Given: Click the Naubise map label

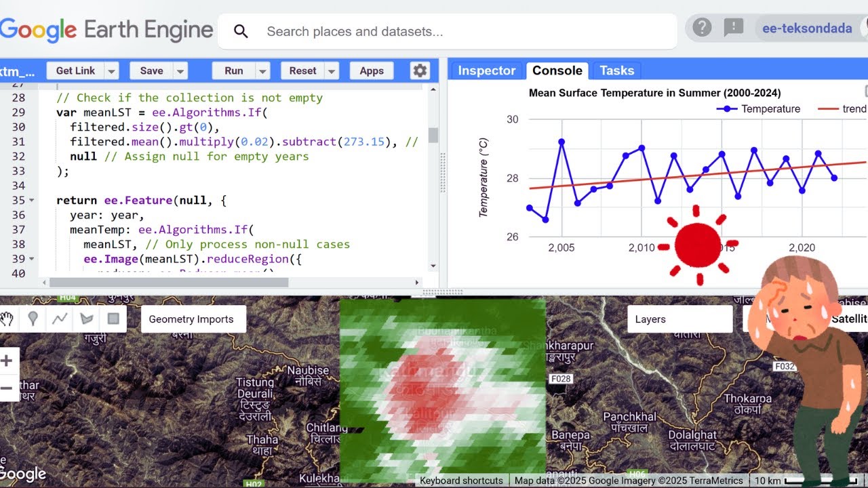Looking at the screenshot, I should (308, 376).
